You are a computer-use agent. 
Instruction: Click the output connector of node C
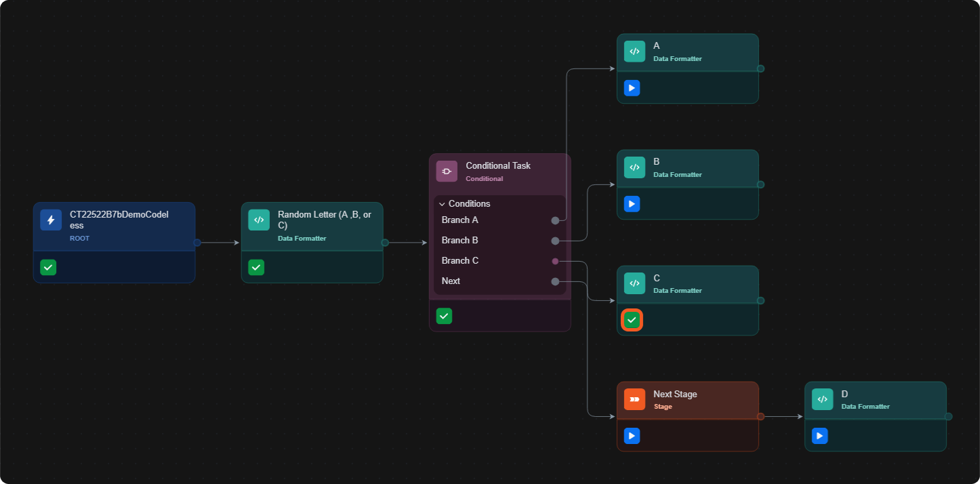click(760, 300)
